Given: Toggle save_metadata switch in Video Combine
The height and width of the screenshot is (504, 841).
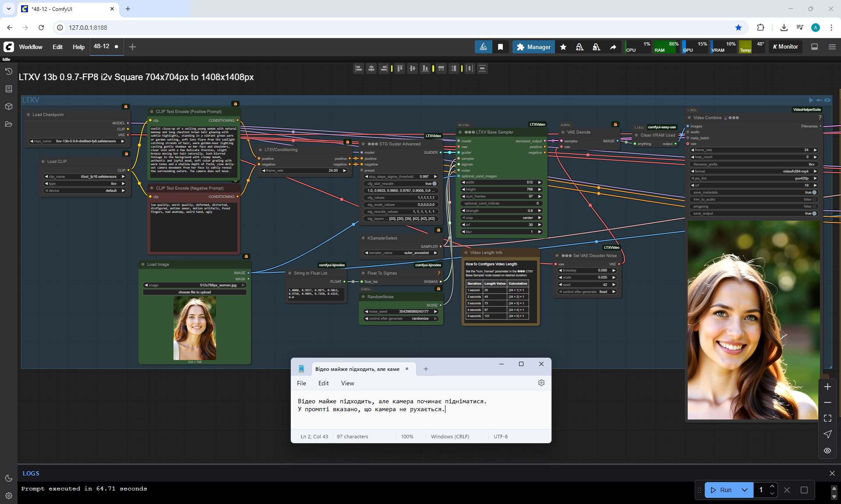Looking at the screenshot, I should click(x=813, y=192).
